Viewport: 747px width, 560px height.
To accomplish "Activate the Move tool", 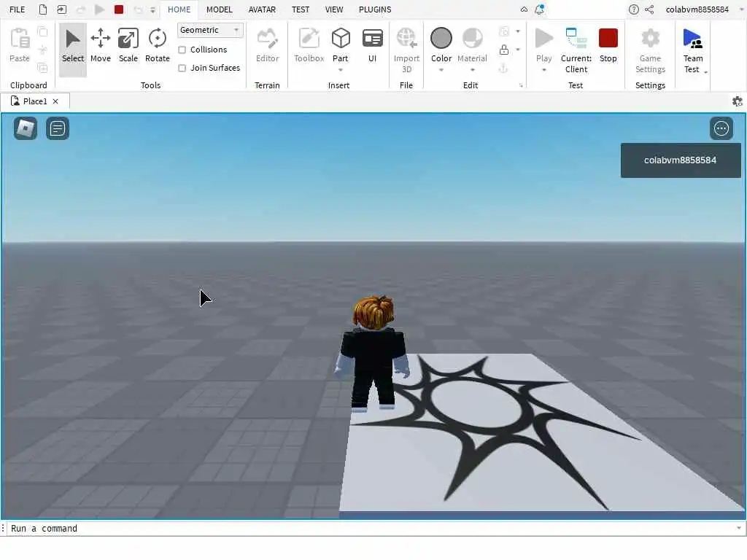I will click(101, 46).
